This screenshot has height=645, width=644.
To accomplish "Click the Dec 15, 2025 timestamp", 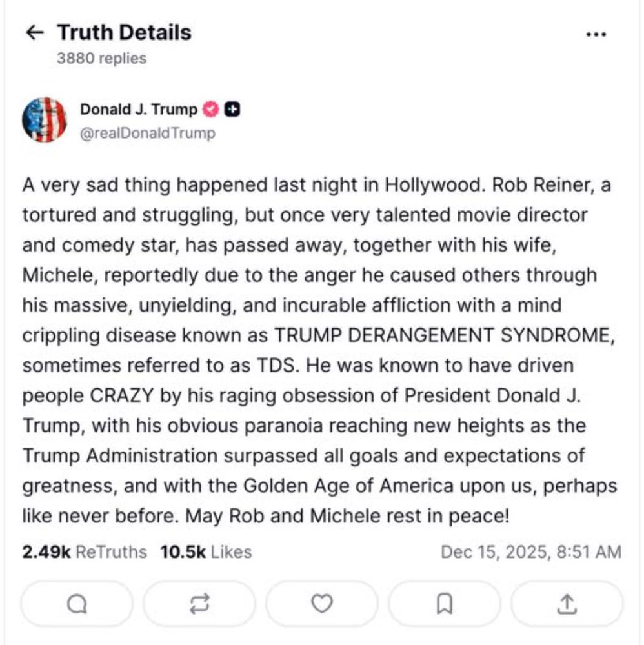I will (530, 552).
